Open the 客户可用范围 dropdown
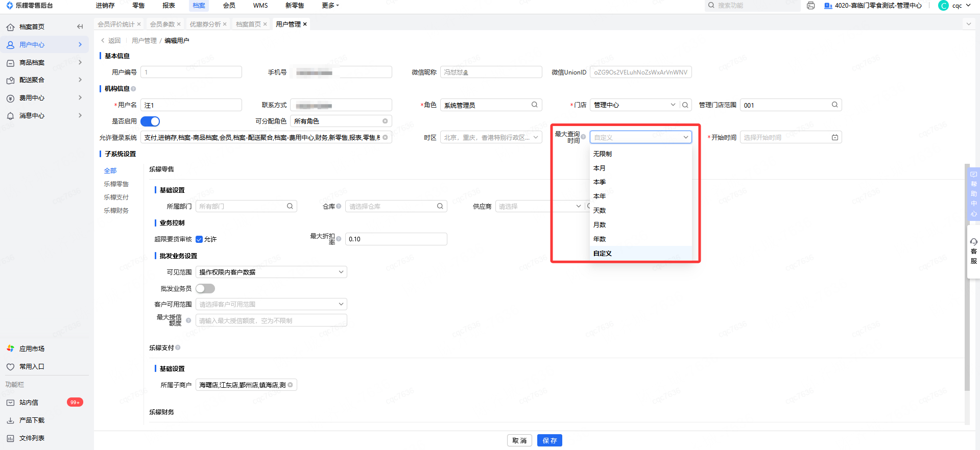This screenshot has width=980, height=450. tap(271, 304)
